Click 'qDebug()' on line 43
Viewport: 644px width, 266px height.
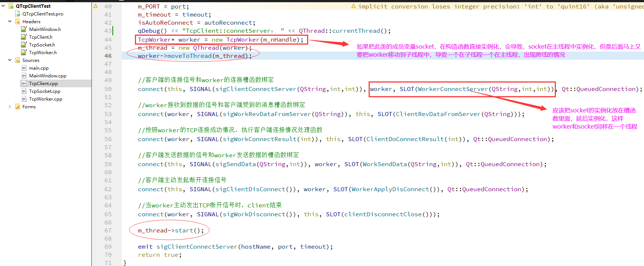153,31
